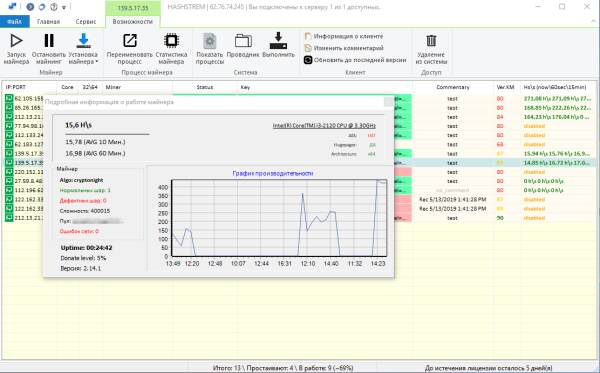This screenshot has width=600, height=373.
Task: Click the Выполнить download icon
Action: coord(278,41)
